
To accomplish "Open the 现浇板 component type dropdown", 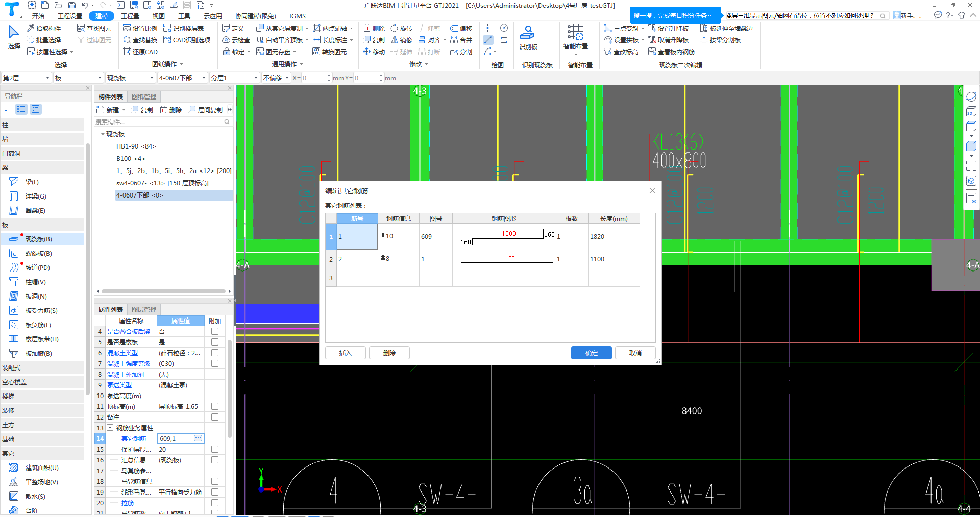I will tap(130, 78).
